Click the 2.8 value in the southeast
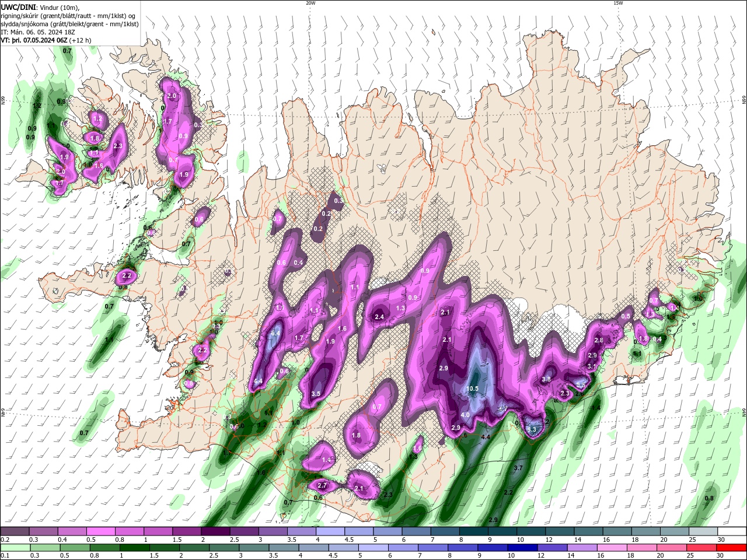The height and width of the screenshot is (560, 747). click(x=599, y=340)
